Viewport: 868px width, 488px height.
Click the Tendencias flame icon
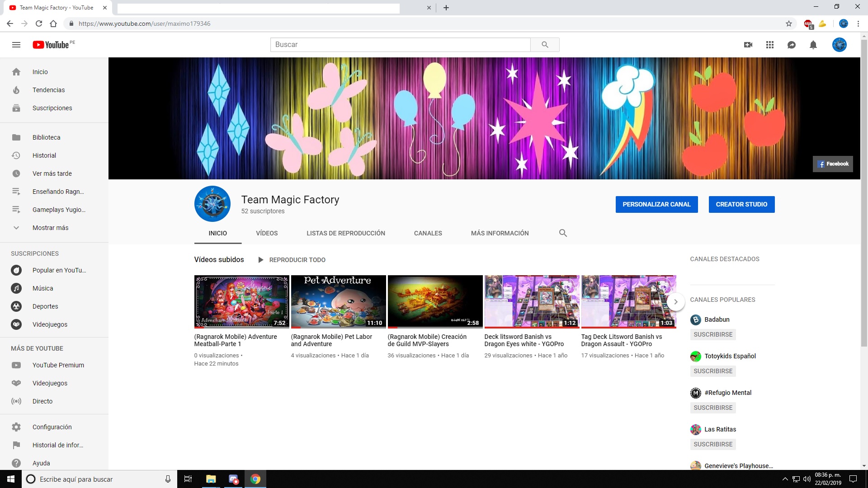coord(16,90)
